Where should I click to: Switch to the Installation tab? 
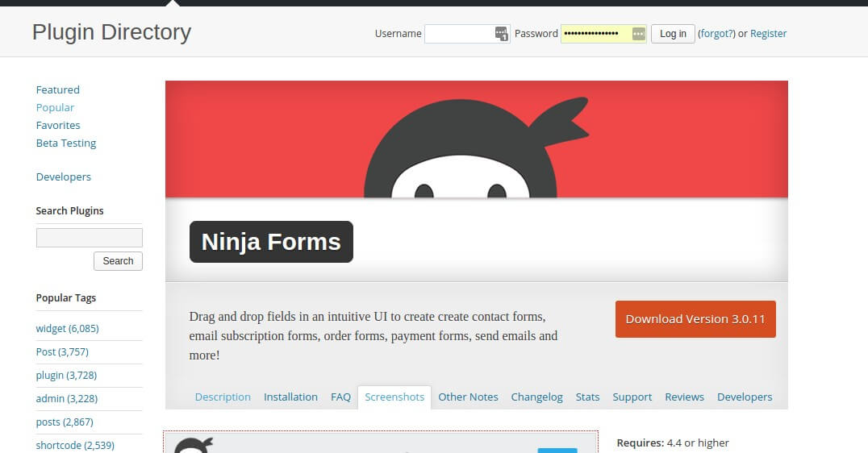[290, 397]
